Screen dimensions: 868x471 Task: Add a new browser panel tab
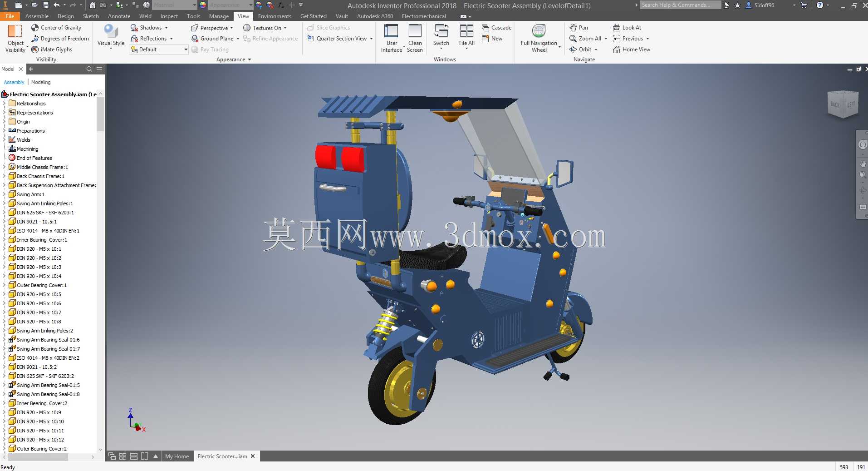coord(31,69)
